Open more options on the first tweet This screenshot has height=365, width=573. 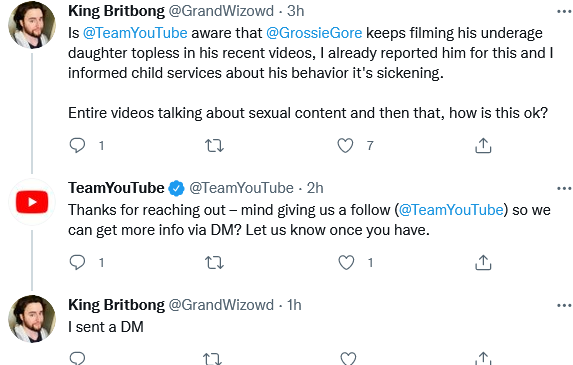click(x=564, y=12)
